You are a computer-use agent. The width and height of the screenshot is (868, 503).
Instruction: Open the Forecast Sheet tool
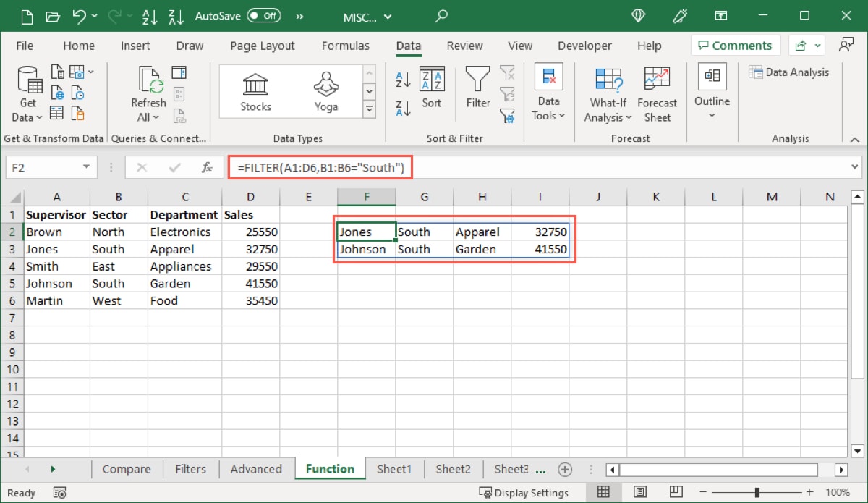pos(657,94)
